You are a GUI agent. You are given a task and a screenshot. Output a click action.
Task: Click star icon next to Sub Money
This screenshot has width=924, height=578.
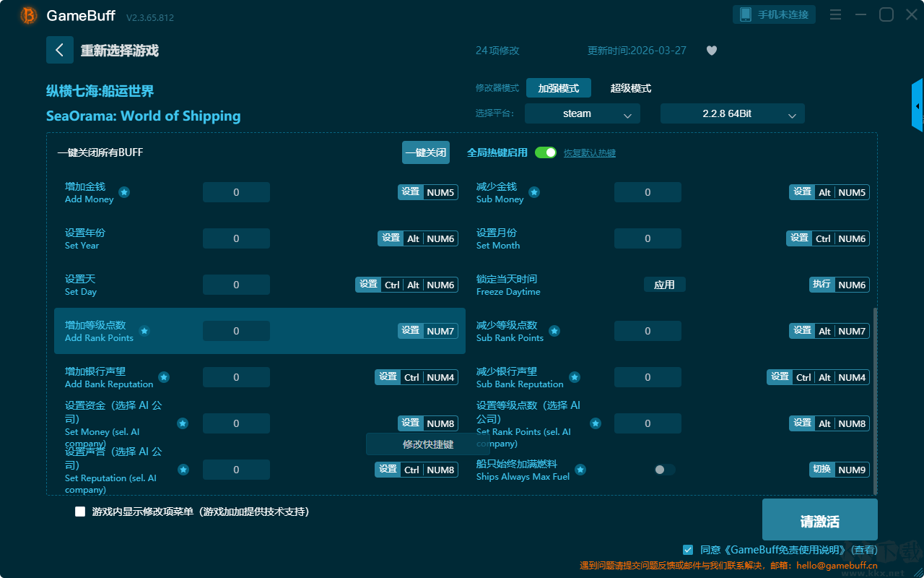click(x=534, y=192)
